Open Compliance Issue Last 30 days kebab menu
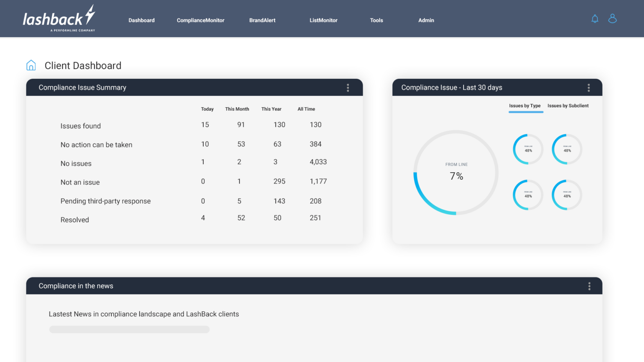This screenshot has height=362, width=644. [589, 88]
